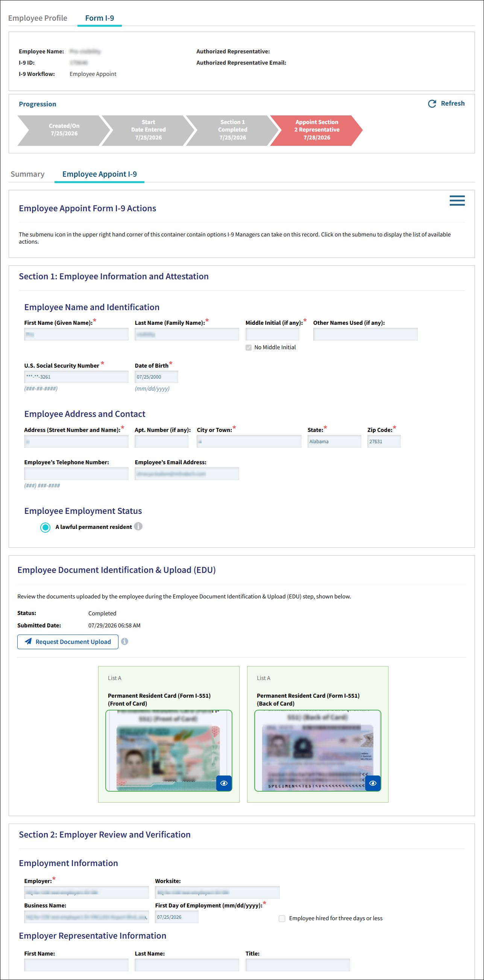Click info icon beside Request Document Upload
This screenshot has width=484, height=980.
pos(124,641)
